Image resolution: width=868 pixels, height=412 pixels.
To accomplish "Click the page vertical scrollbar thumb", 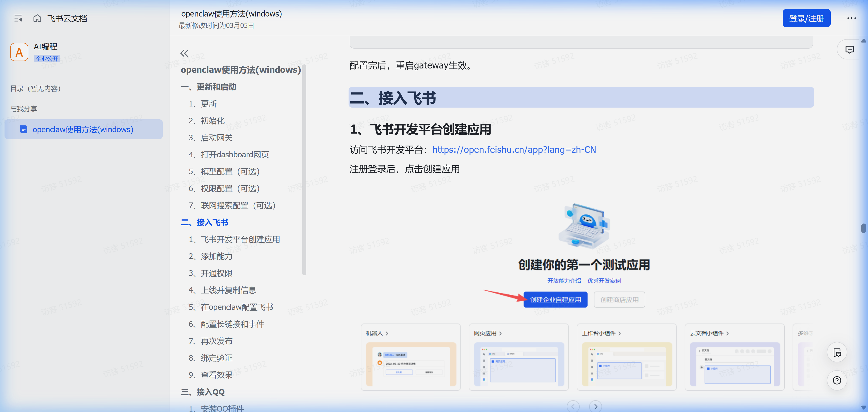I will coord(863,228).
